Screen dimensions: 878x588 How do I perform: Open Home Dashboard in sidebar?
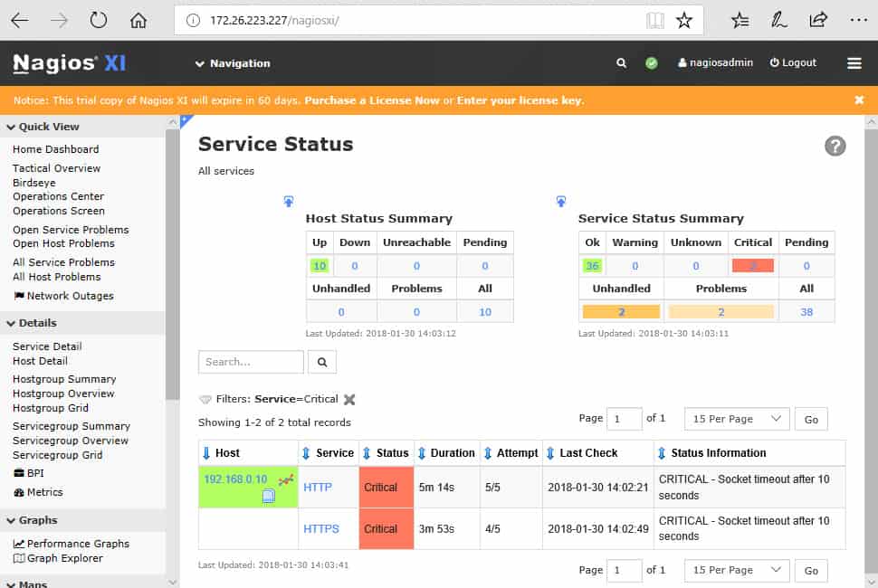[56, 149]
